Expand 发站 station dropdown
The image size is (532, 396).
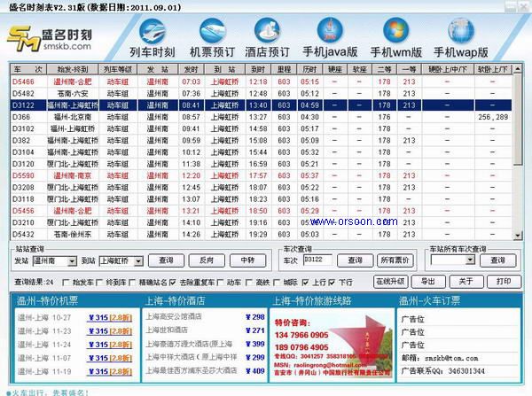[72, 261]
